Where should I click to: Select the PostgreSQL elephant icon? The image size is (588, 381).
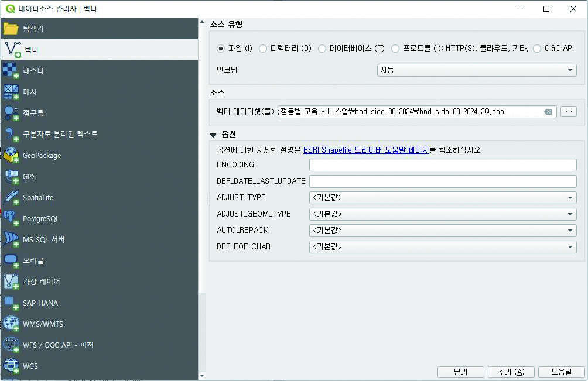coord(11,218)
